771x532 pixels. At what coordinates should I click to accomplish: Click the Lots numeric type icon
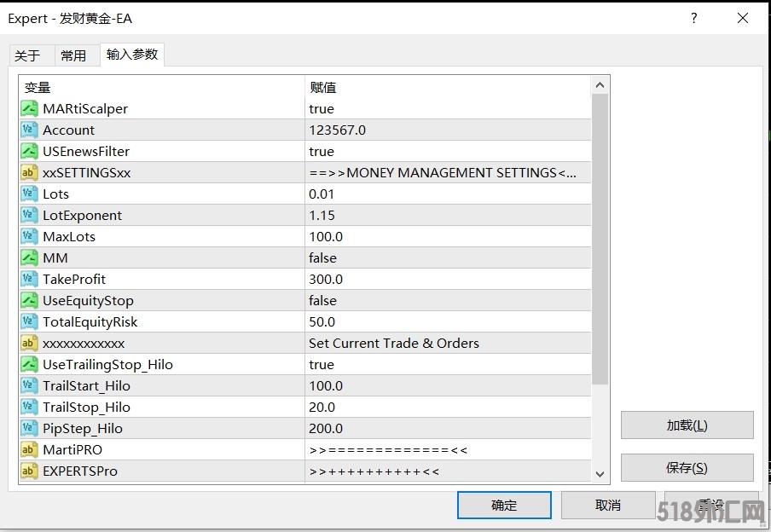(x=29, y=194)
